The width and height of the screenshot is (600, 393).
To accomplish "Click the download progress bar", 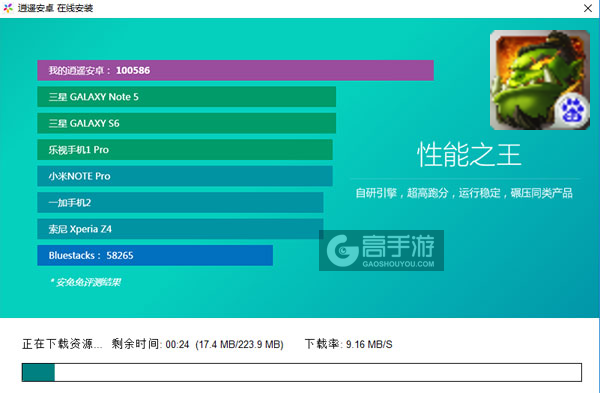I will (x=302, y=372).
